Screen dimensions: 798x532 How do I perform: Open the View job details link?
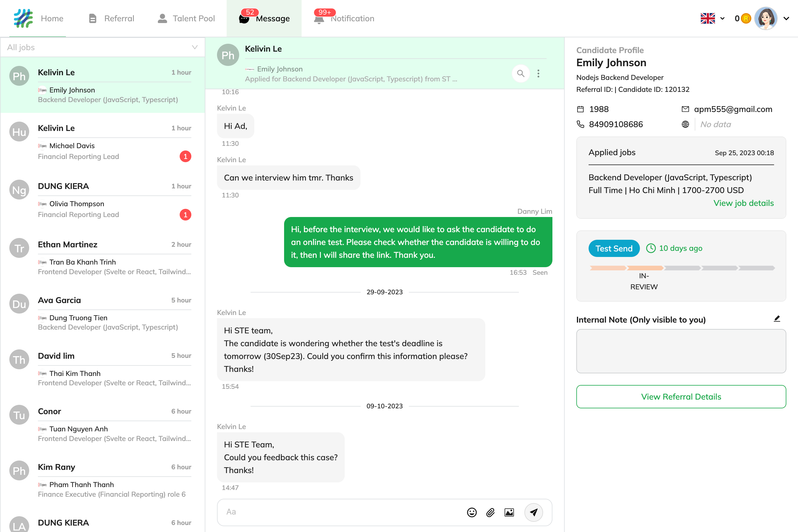click(x=743, y=203)
